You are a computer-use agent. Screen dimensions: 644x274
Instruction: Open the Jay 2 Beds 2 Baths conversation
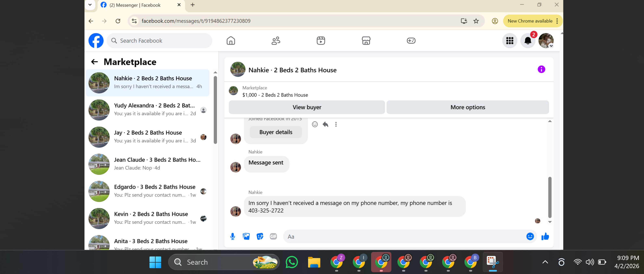147,137
